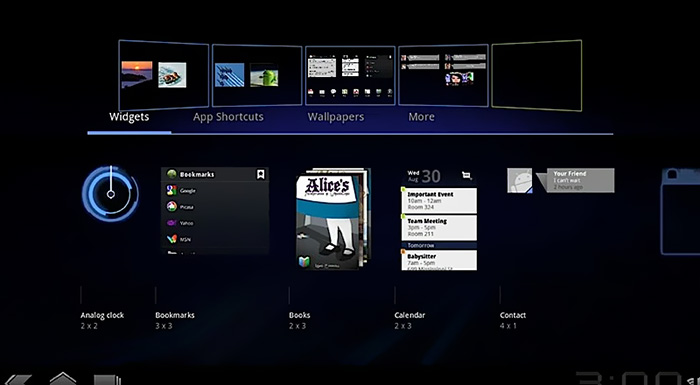
Task: Click the Wed Aug 30 date header
Action: pyautogui.click(x=424, y=176)
